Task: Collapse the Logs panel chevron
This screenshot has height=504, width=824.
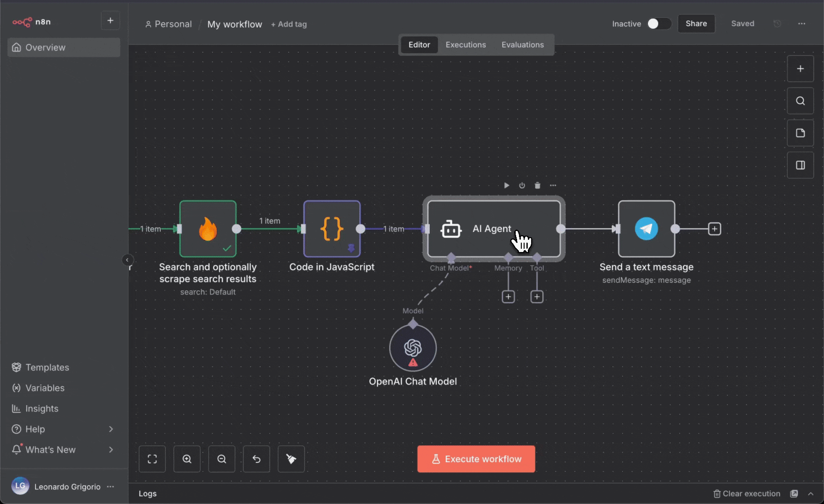Action: pos(810,494)
